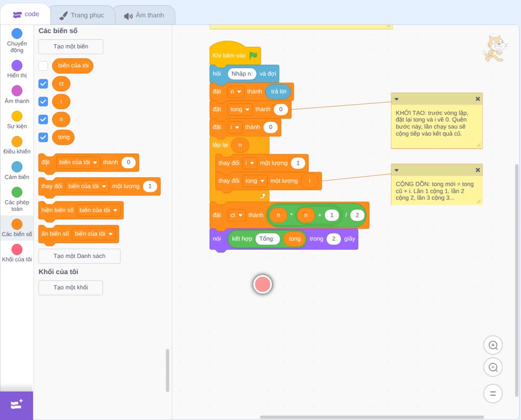Tick the 'biến của tôi' variable checkbox

tap(43, 66)
